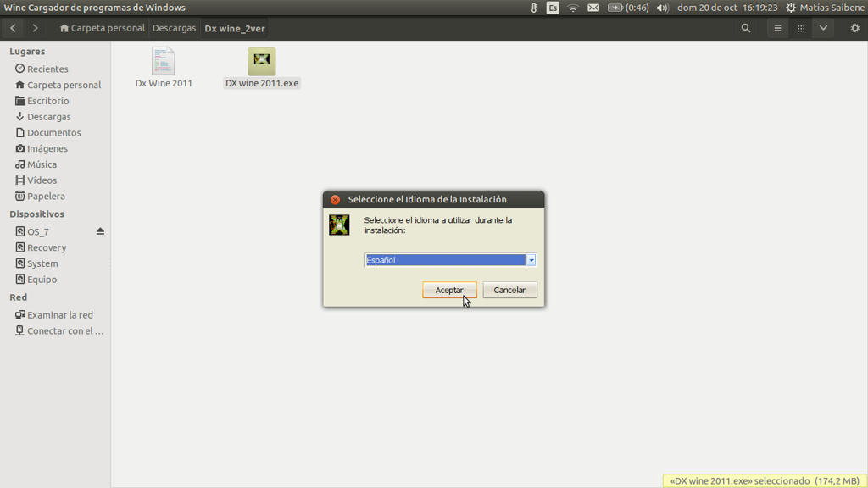
Task: Click the Aceptar button
Action: pos(449,290)
